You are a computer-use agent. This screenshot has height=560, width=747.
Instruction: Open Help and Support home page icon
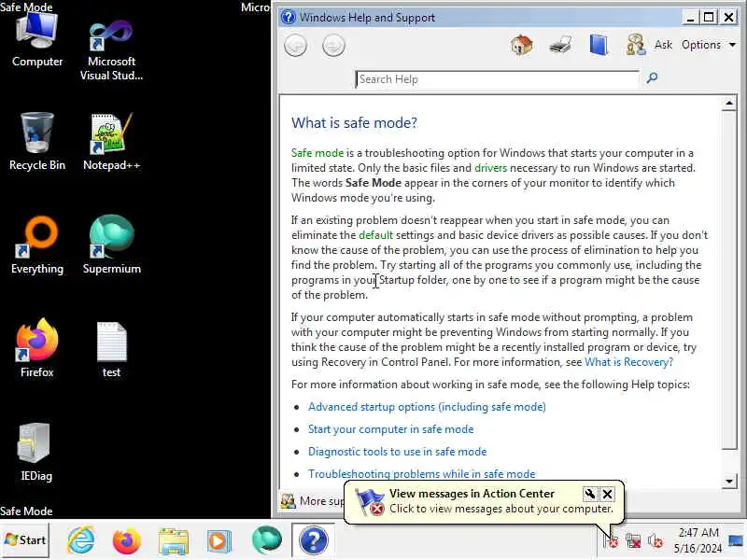click(522, 45)
